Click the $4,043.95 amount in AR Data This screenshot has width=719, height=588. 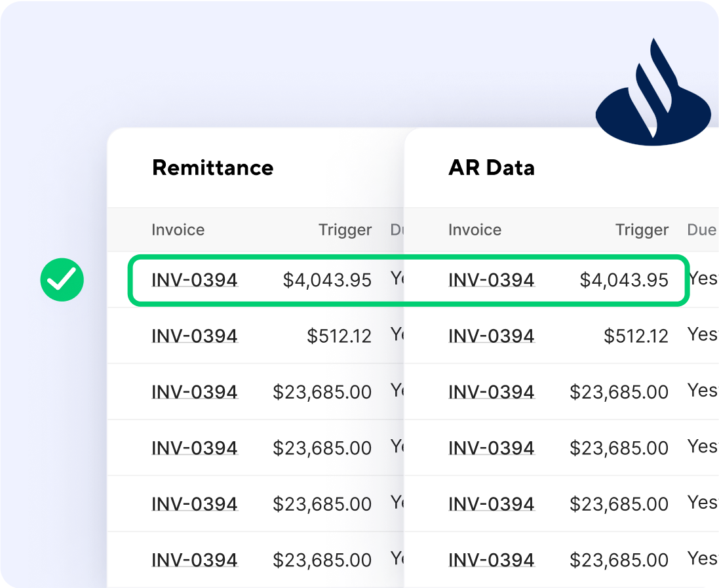click(x=624, y=281)
